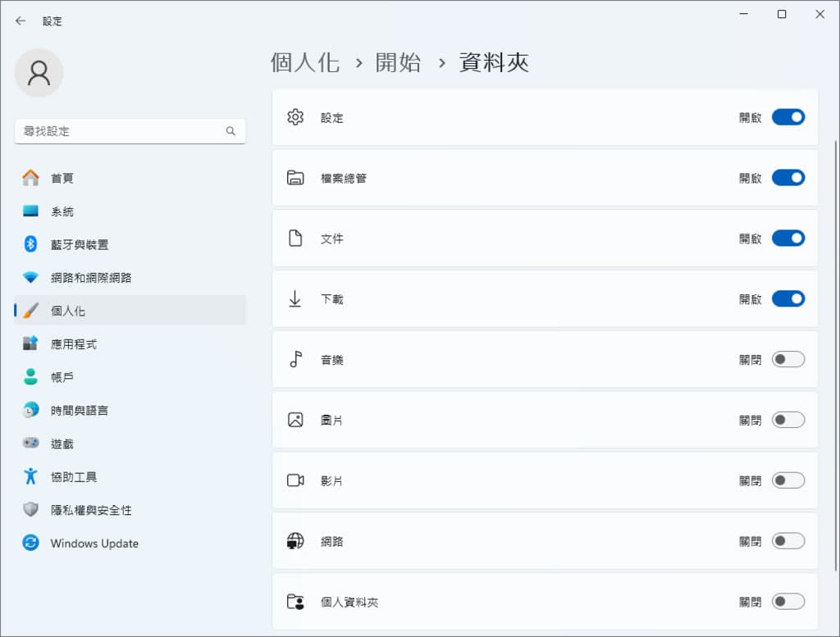Click the vertical scrollbar on the right
The height and width of the screenshot is (637, 840).
click(x=835, y=356)
